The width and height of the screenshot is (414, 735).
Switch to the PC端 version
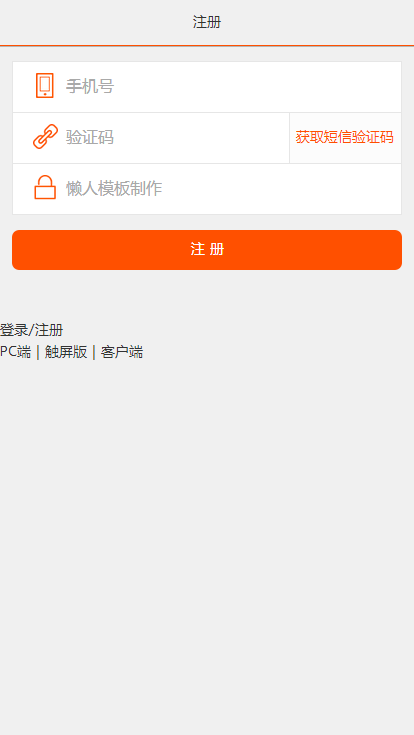coord(15,352)
